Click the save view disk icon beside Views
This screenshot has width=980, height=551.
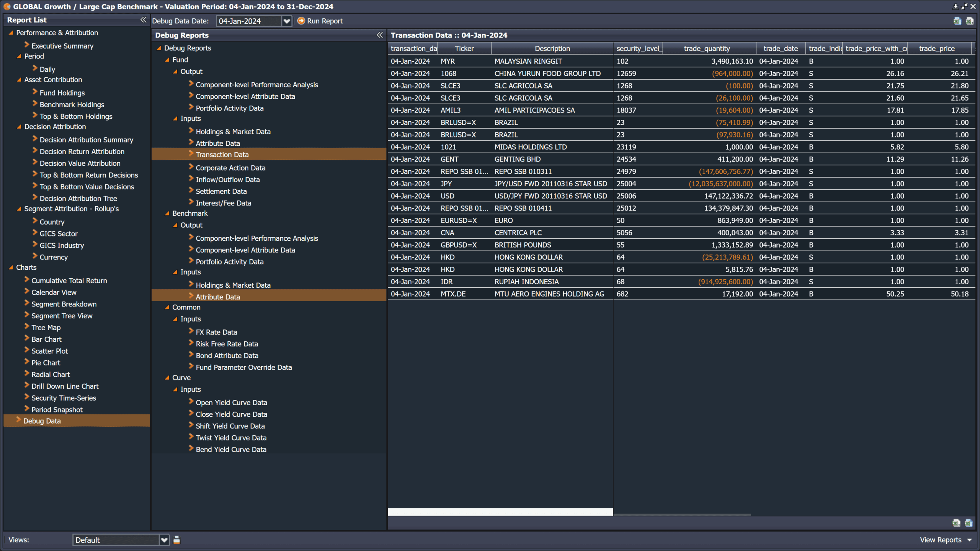pos(176,540)
